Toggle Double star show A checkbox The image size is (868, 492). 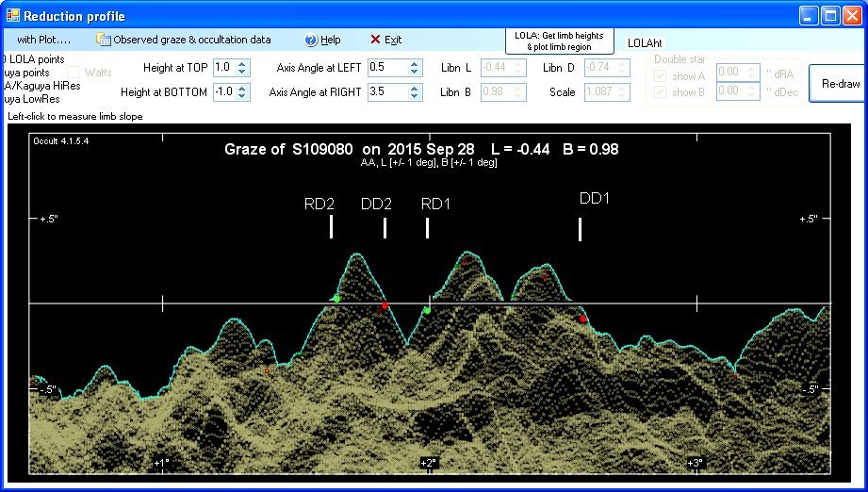[x=660, y=75]
